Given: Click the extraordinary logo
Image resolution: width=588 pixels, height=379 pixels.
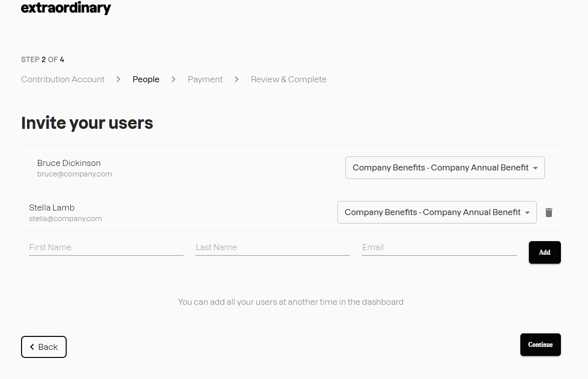Looking at the screenshot, I should (x=66, y=8).
